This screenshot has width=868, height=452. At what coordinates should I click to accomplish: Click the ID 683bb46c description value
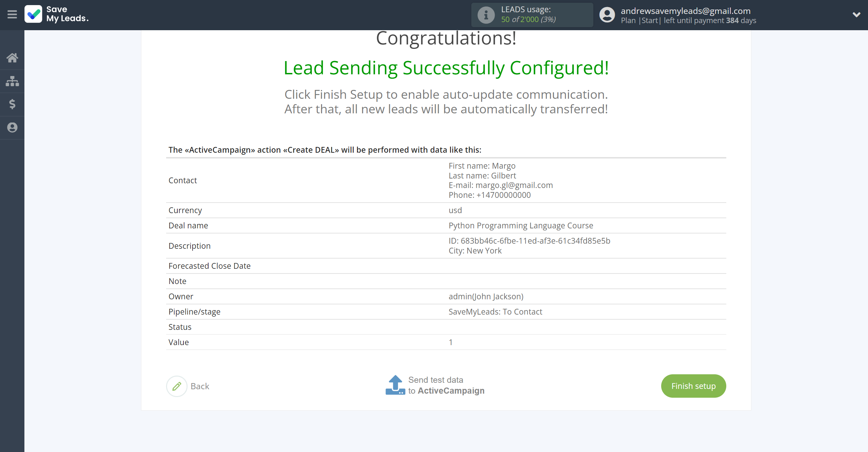tap(529, 241)
